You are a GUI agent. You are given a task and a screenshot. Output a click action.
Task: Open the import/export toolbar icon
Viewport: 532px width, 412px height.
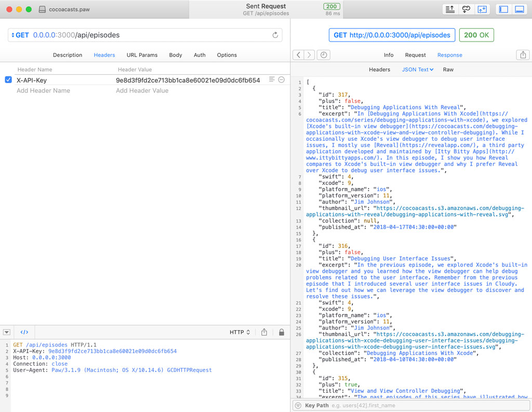(x=481, y=9)
